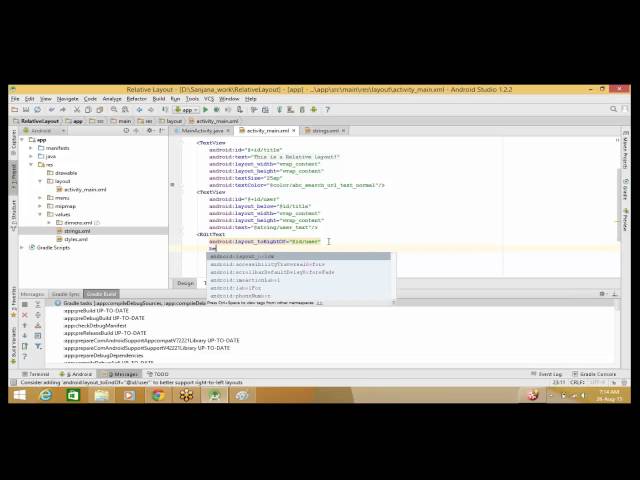Open the TODO tool window

158,374
